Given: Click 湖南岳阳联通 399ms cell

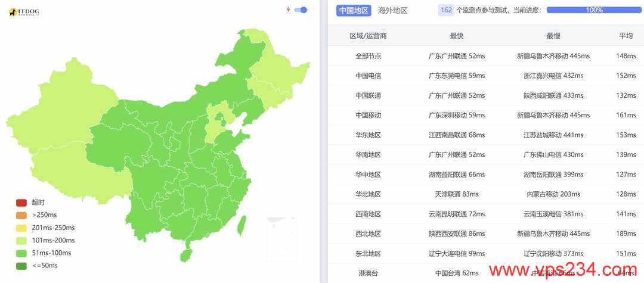Looking at the screenshot, I should (553, 175).
